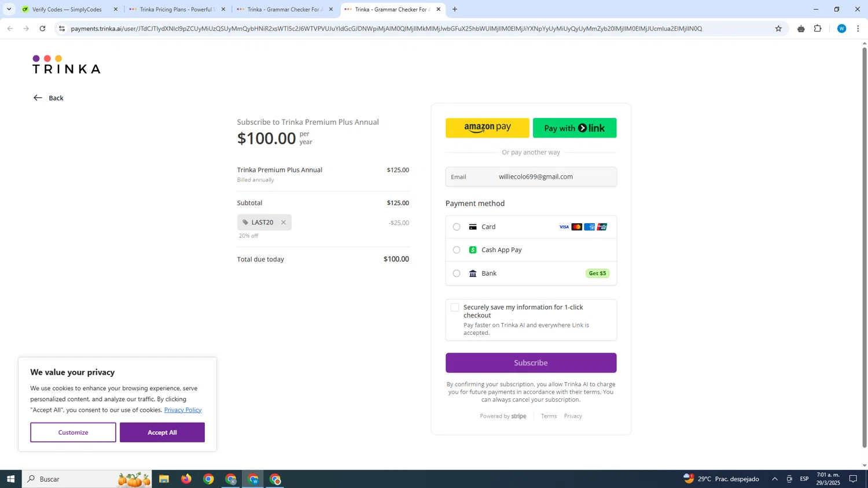Close the active Trinka payment tab

tap(439, 9)
